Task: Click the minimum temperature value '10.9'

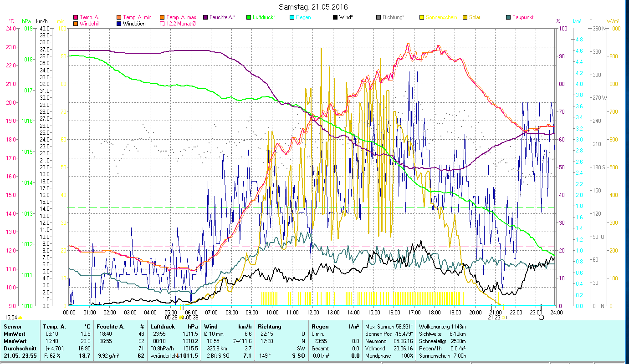Action: tap(85, 334)
